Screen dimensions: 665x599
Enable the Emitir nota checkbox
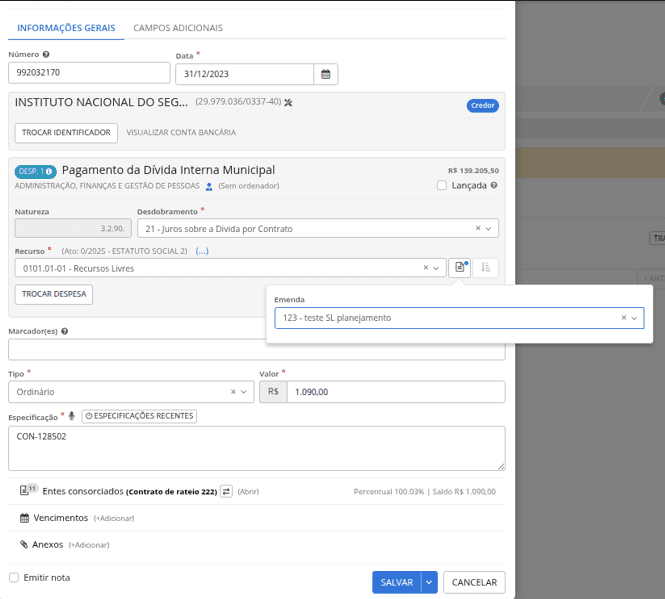14,577
